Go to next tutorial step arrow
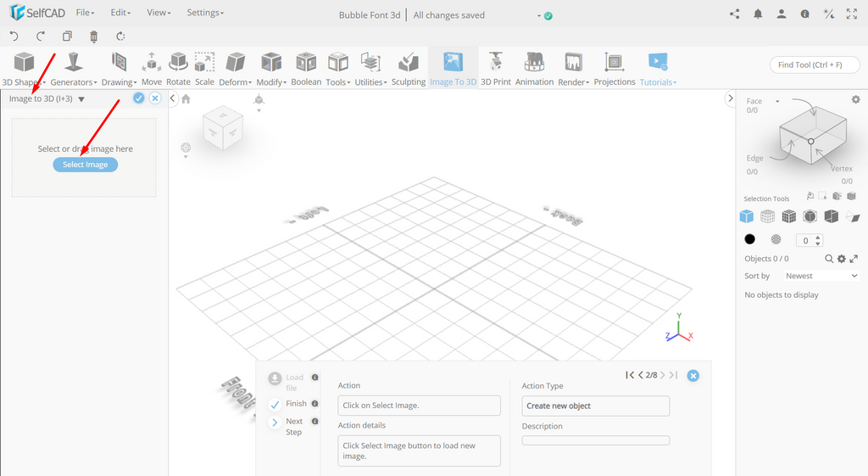The height and width of the screenshot is (476, 868). [662, 375]
